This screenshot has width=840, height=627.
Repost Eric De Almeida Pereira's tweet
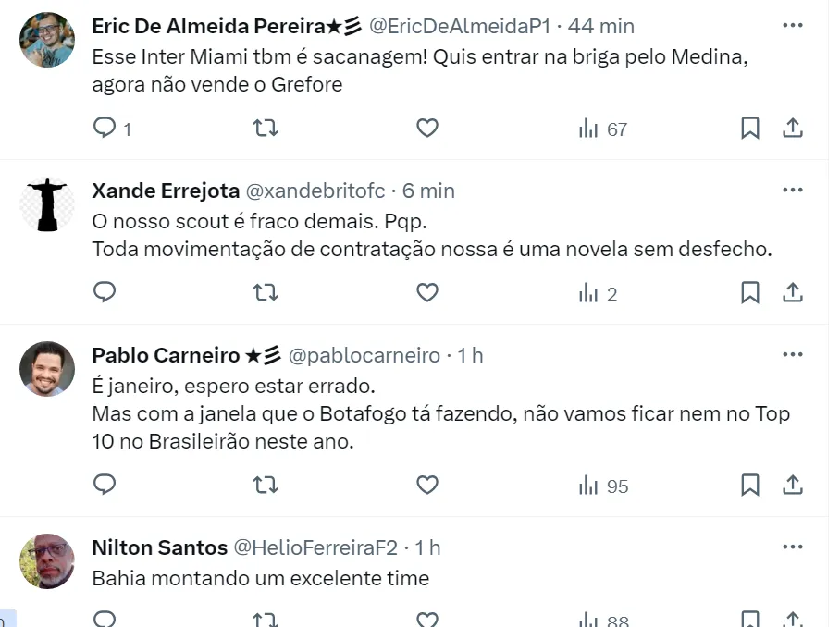[x=266, y=129]
